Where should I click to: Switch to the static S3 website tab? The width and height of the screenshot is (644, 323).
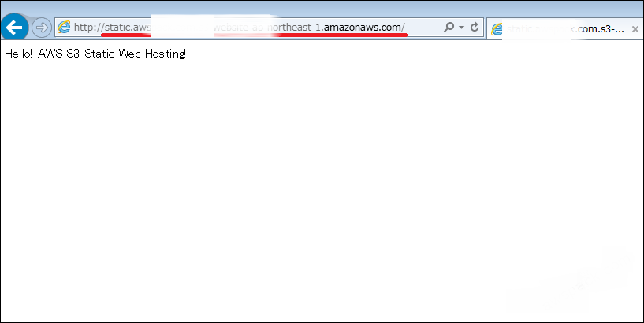(x=565, y=28)
